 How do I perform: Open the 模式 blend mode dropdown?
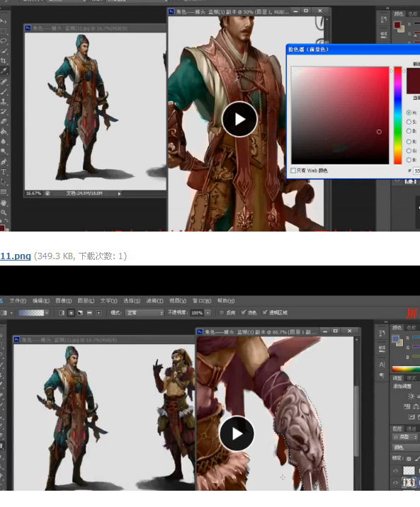[144, 313]
